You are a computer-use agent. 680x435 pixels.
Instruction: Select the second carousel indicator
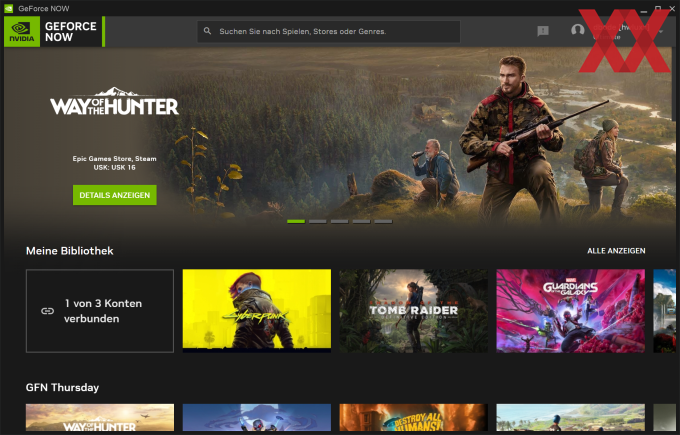point(318,222)
